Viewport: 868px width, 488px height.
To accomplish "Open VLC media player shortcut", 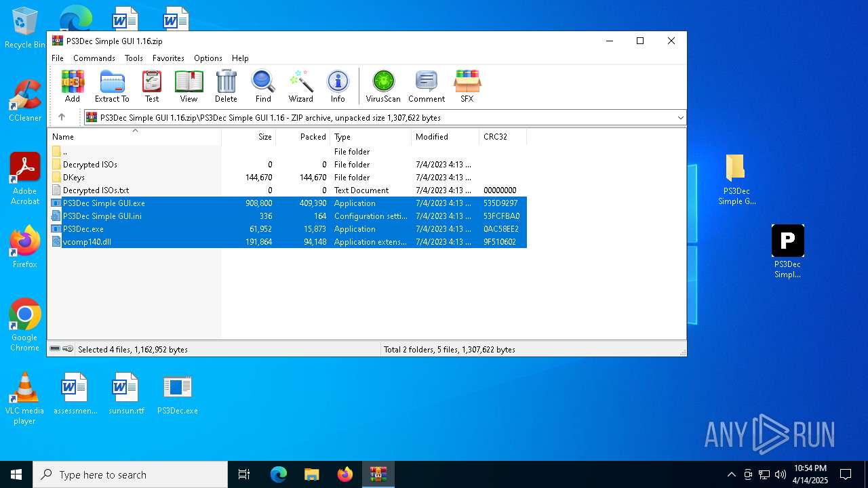I will tap(25, 399).
